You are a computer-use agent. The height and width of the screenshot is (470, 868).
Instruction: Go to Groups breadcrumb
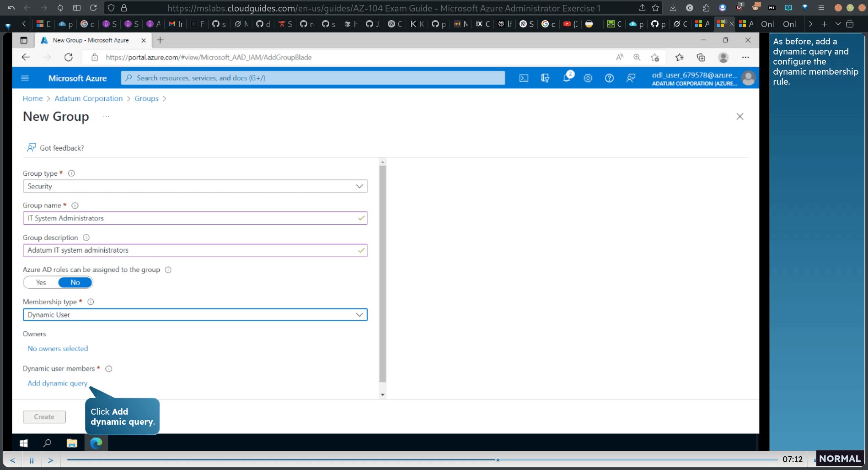point(146,98)
